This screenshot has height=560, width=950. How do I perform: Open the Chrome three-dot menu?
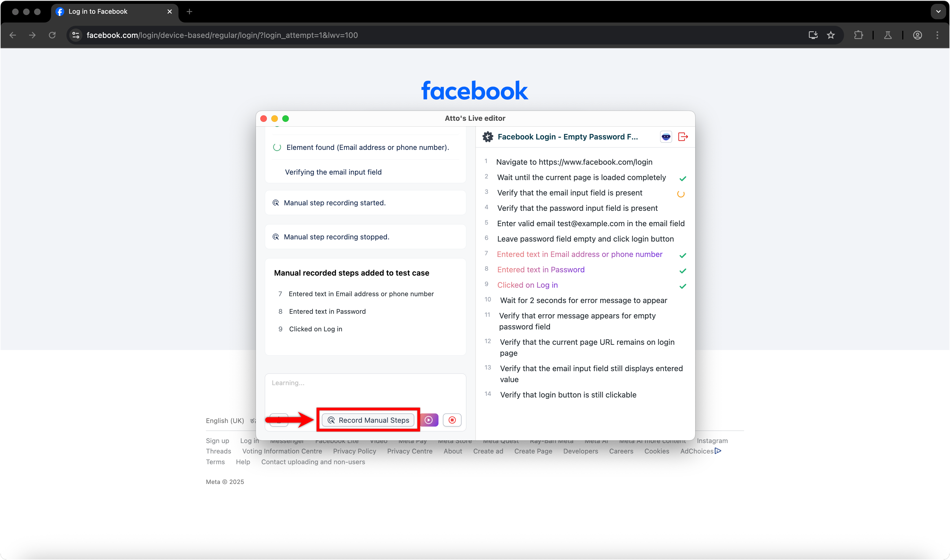click(x=937, y=35)
